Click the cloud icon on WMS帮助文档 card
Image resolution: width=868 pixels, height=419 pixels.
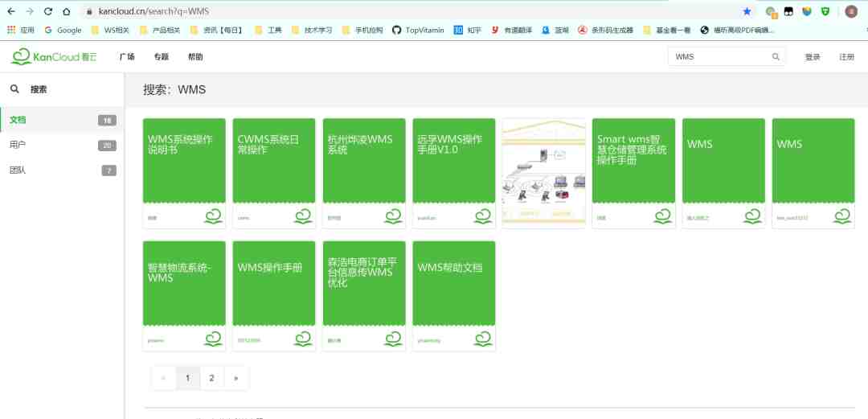coord(483,339)
